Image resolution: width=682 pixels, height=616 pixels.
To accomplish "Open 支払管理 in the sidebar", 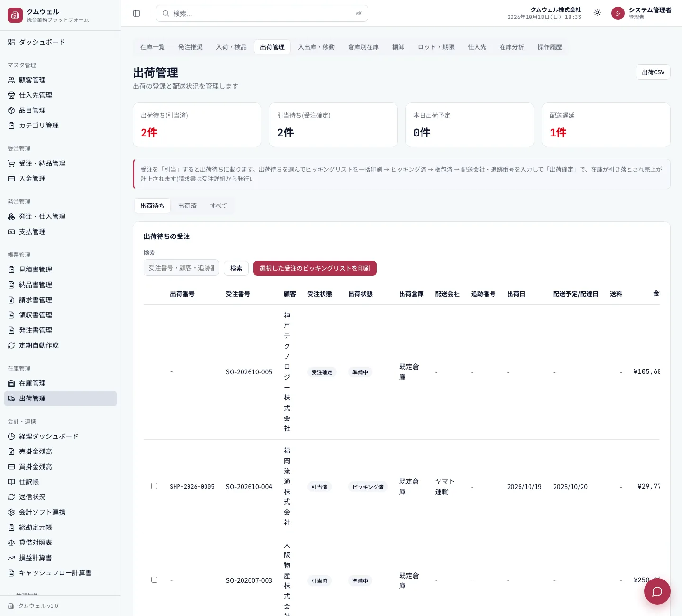I will pyautogui.click(x=61, y=232).
